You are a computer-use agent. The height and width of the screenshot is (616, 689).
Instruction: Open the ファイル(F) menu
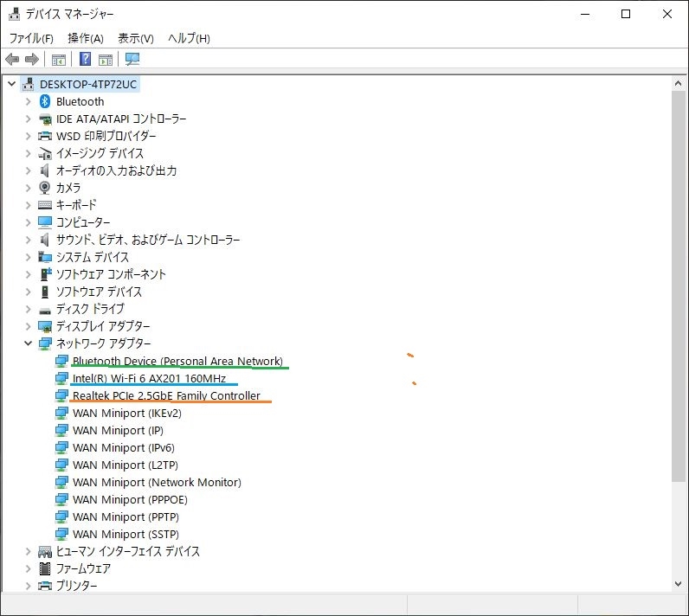(31, 38)
